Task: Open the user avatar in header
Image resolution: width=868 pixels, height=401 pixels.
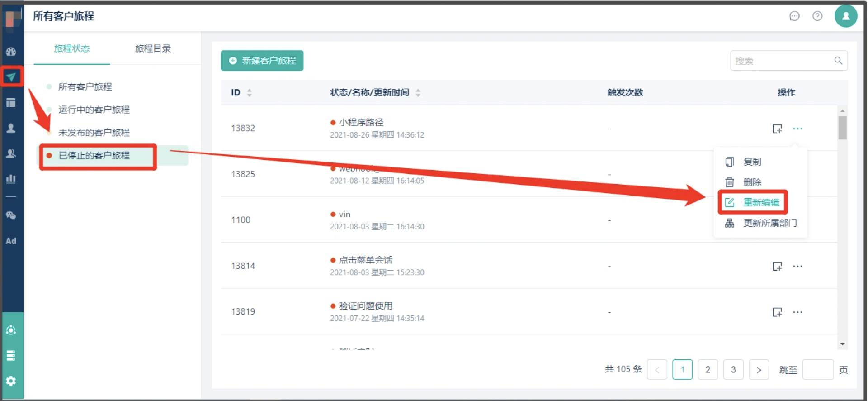Action: pos(846,16)
